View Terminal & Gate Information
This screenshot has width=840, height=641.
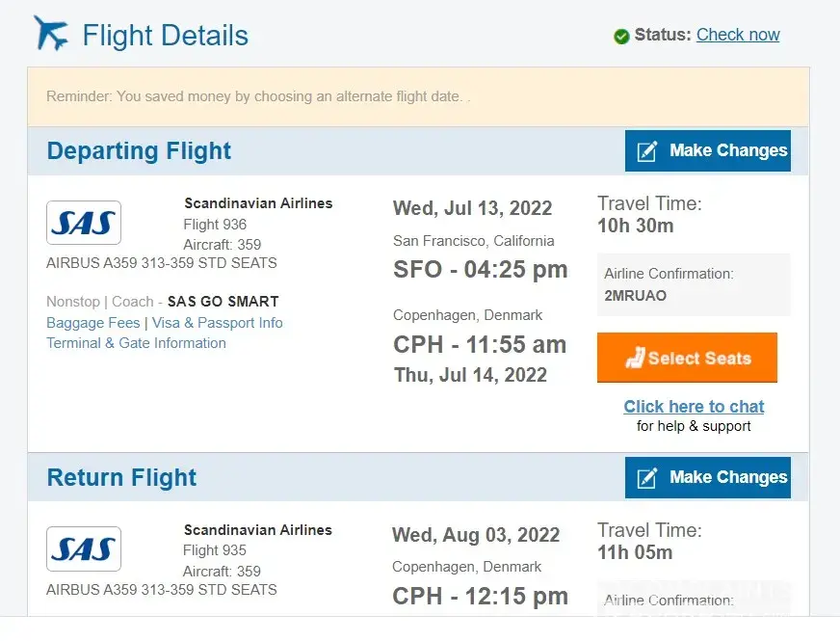(136, 343)
